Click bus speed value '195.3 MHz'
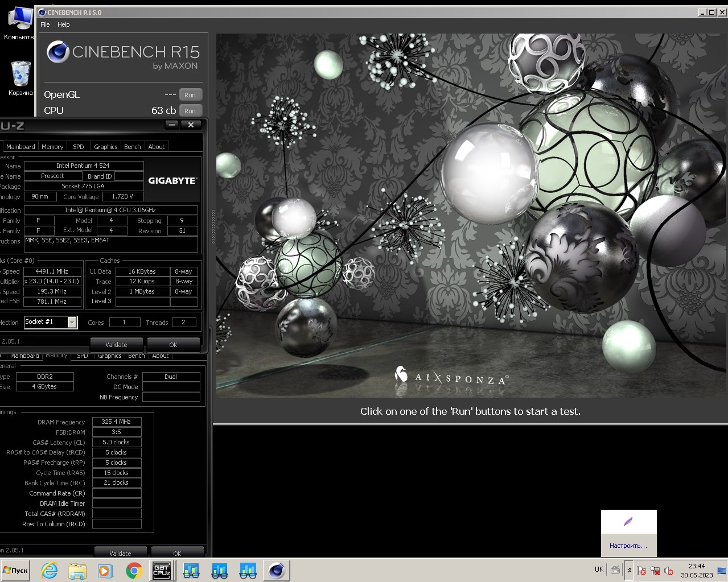Image resolution: width=728 pixels, height=582 pixels. click(x=52, y=291)
